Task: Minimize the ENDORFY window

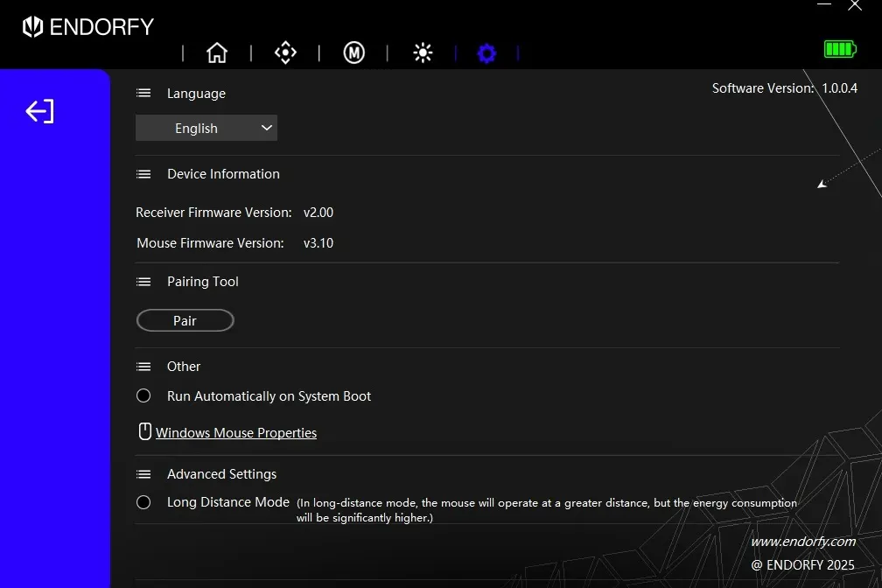Action: point(824,5)
